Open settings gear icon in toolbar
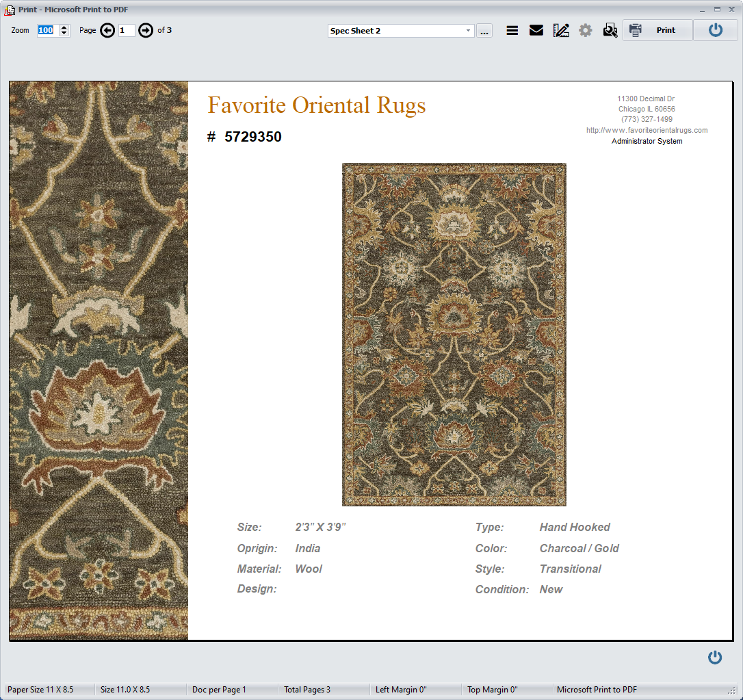Viewport: 743px width, 700px height. coord(586,30)
